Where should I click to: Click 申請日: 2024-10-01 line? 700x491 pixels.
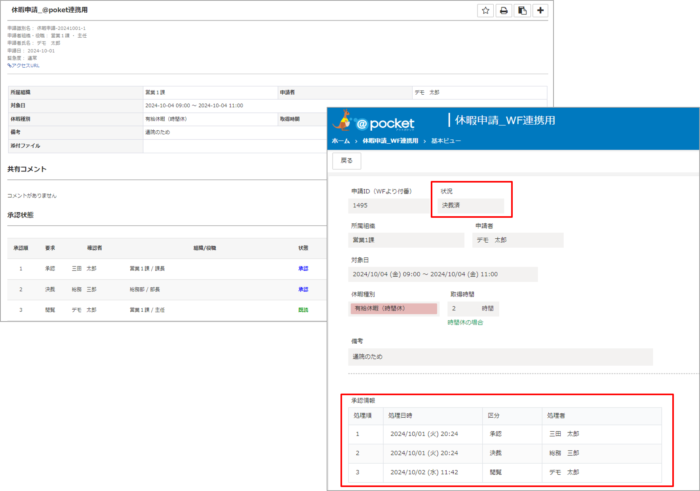[x=31, y=51]
